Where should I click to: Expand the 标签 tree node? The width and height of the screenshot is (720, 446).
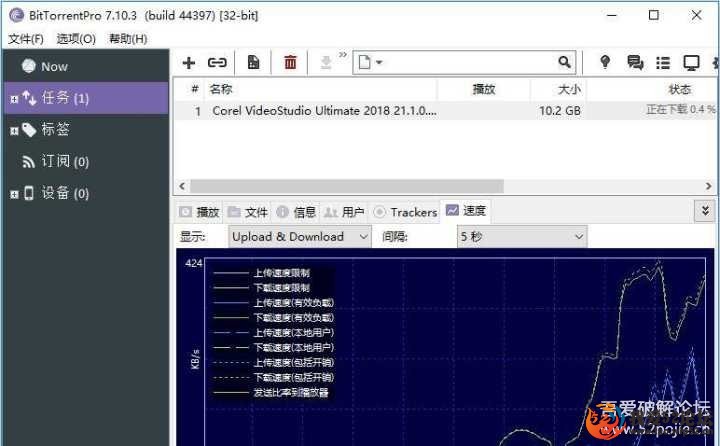(14, 131)
